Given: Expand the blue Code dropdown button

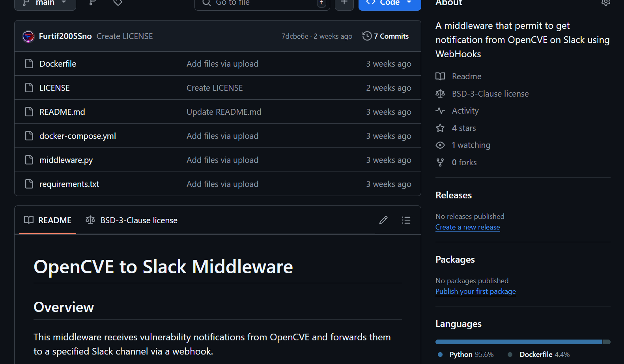Looking at the screenshot, I should click(390, 3).
